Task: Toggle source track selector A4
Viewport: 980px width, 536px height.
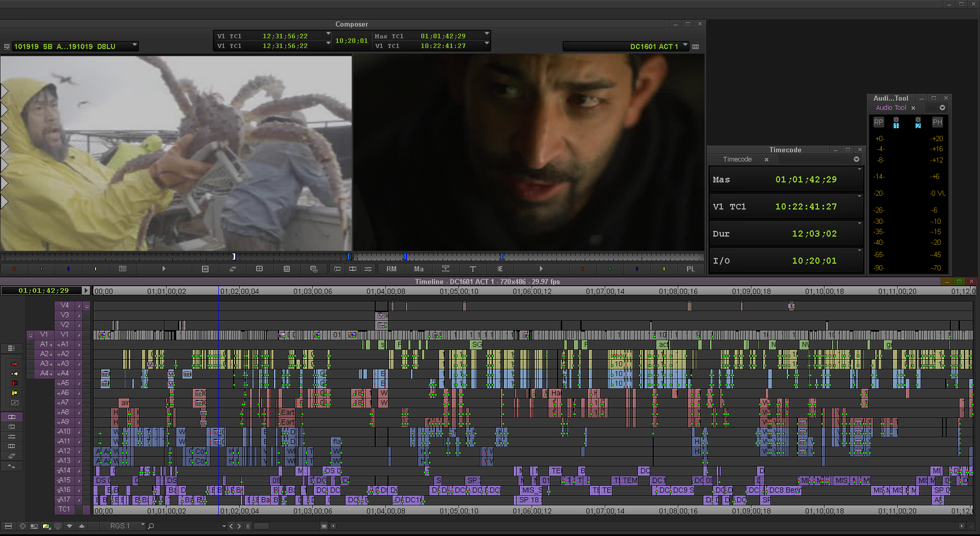Action: click(44, 374)
